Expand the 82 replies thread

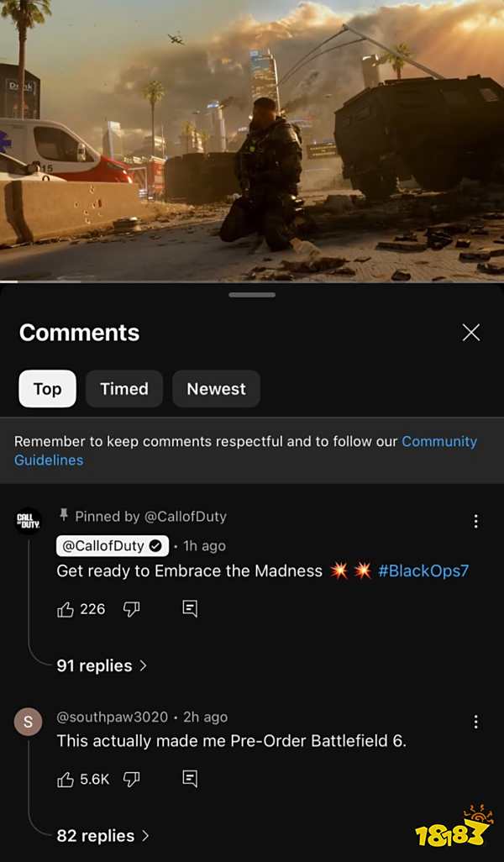[x=102, y=836]
